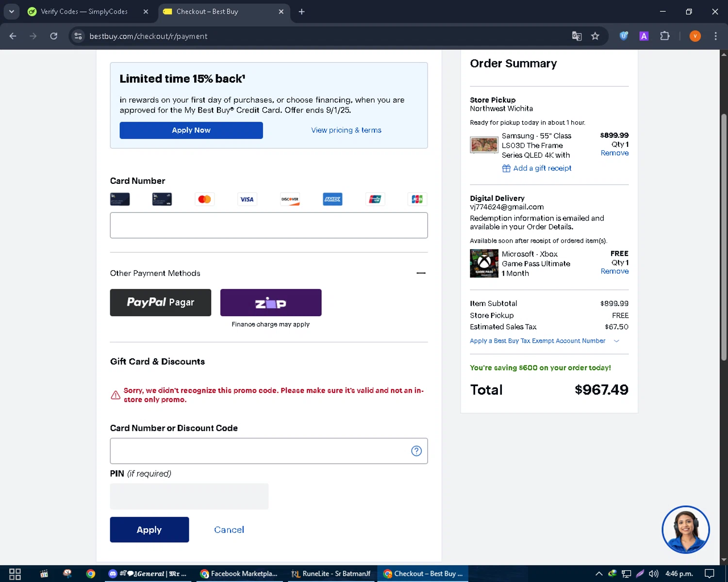Image resolution: width=728 pixels, height=582 pixels.
Task: Click the American Express card icon
Action: click(332, 199)
